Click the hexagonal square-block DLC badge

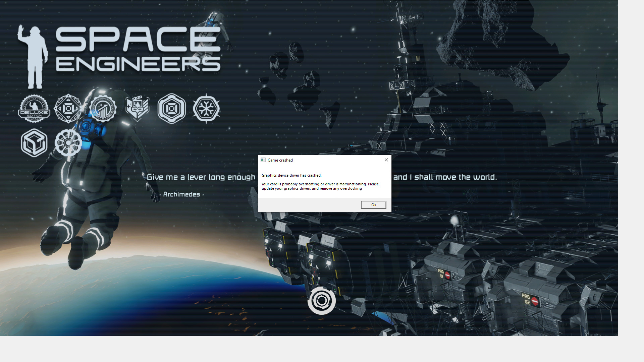point(172,109)
